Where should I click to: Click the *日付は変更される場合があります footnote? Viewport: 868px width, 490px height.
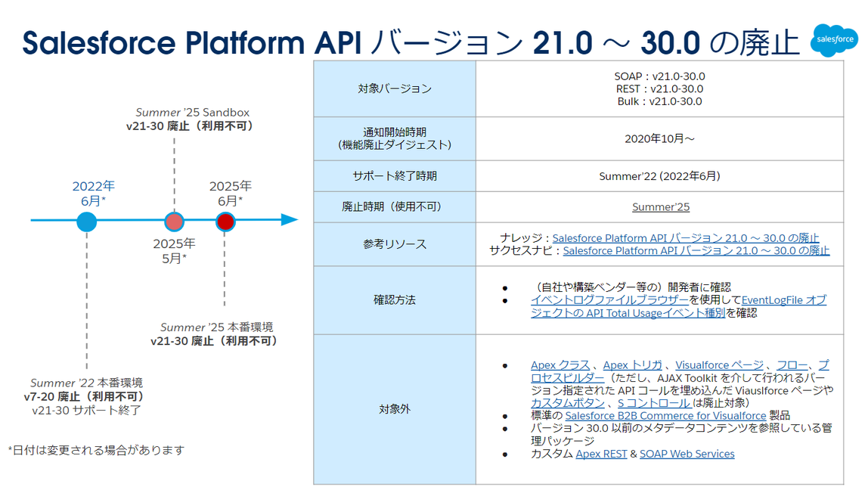(x=96, y=451)
